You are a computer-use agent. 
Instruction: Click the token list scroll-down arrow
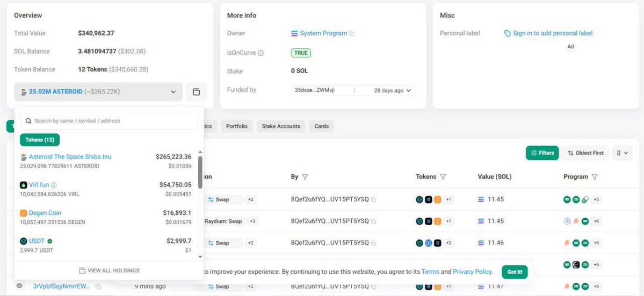coord(200,257)
